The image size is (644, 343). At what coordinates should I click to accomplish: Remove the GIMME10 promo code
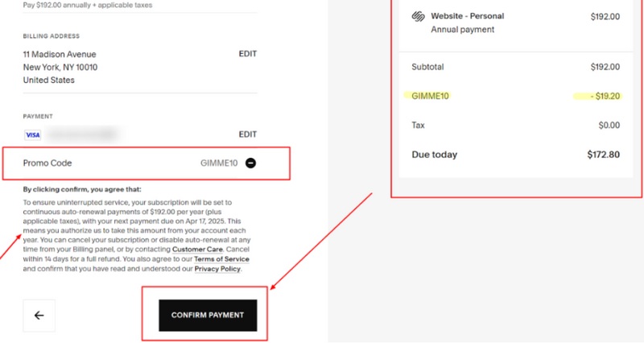click(x=250, y=163)
